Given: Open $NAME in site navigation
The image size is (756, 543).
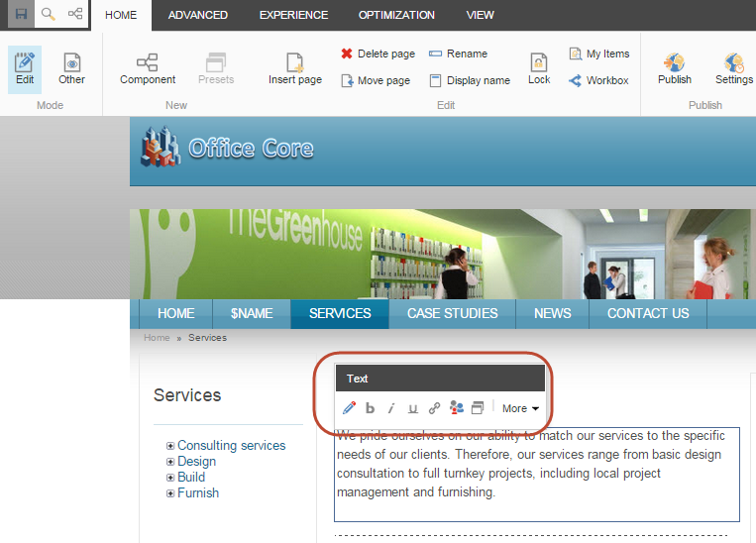Looking at the screenshot, I should tap(252, 313).
